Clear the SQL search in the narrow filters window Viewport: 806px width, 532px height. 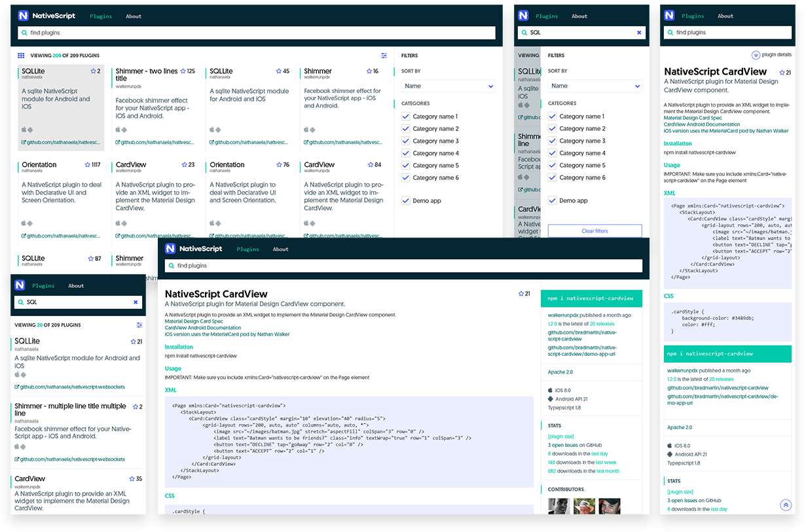click(x=639, y=32)
